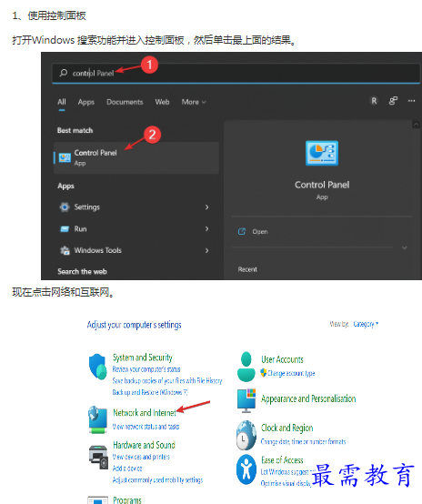Click View network status and tasks link
Image resolution: width=422 pixels, height=504 pixels.
pos(146,427)
